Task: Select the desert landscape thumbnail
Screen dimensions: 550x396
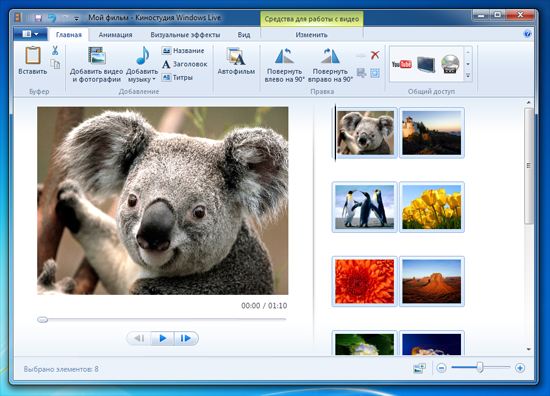Action: pos(431,281)
